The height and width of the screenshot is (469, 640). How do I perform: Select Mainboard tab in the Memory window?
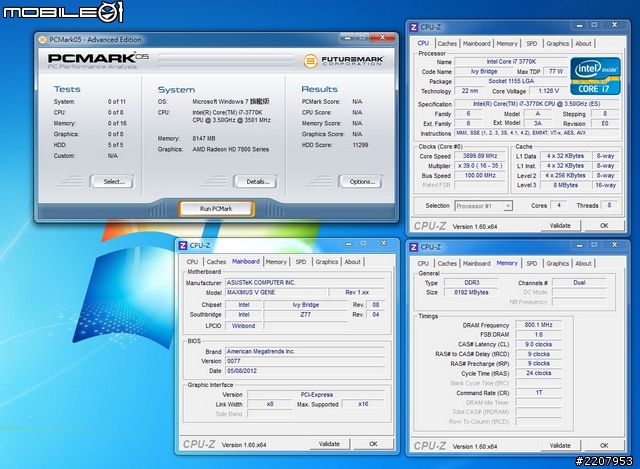click(476, 264)
